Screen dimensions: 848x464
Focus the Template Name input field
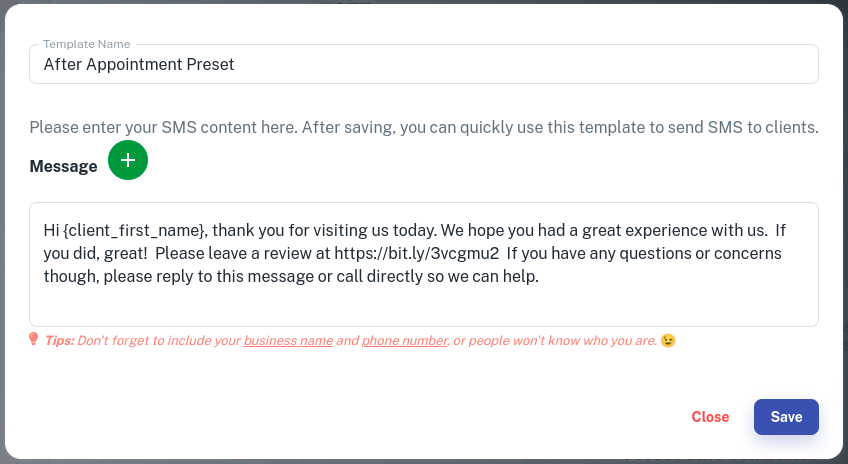tap(424, 64)
